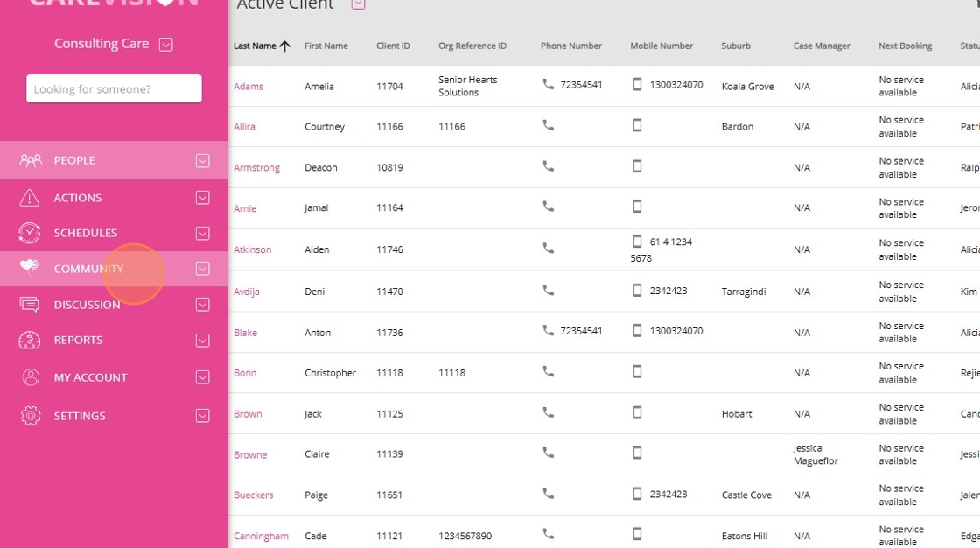Click 'Jessica Magueflor' case manager cell

point(815,454)
